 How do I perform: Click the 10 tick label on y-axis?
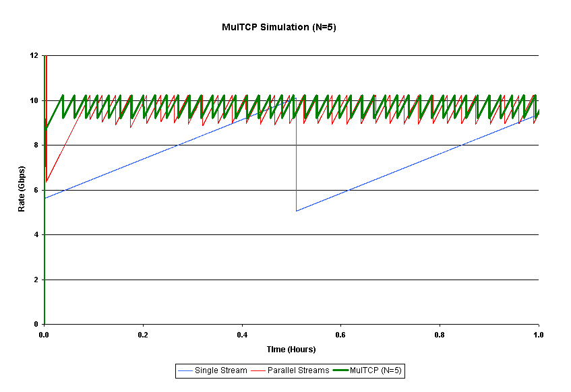34,100
